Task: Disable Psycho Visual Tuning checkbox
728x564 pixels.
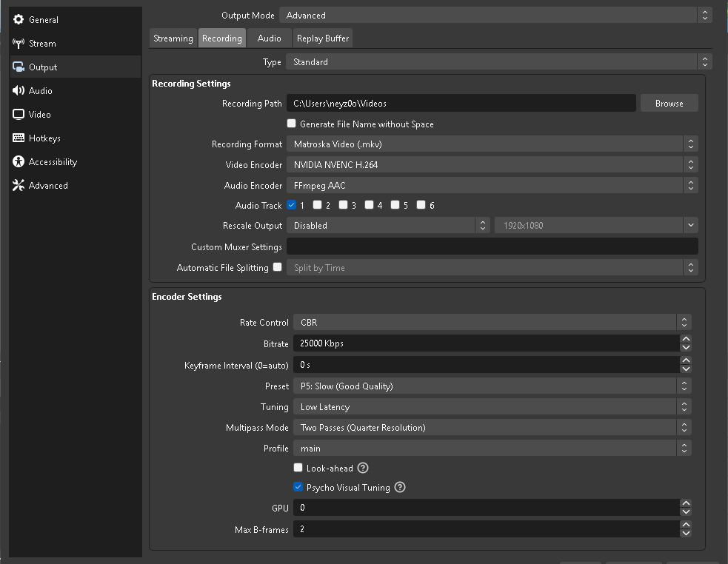Action: (x=298, y=487)
